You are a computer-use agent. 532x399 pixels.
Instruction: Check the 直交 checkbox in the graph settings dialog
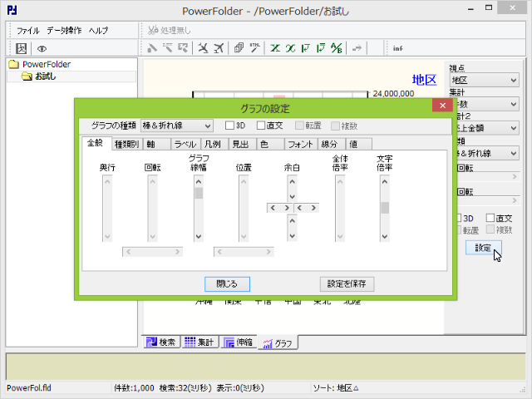coord(261,126)
